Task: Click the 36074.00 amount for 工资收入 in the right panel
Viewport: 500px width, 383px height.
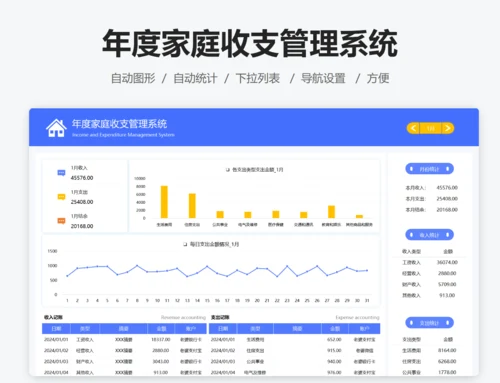Action: 447,263
